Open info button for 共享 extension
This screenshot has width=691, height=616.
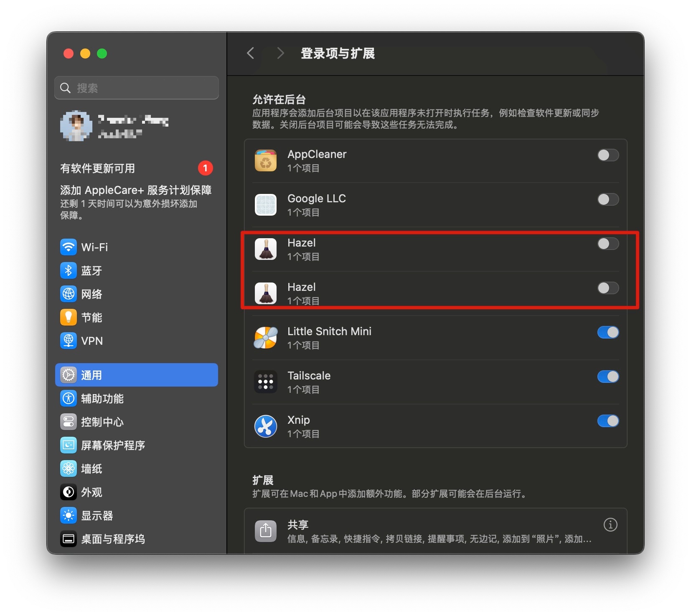click(610, 524)
